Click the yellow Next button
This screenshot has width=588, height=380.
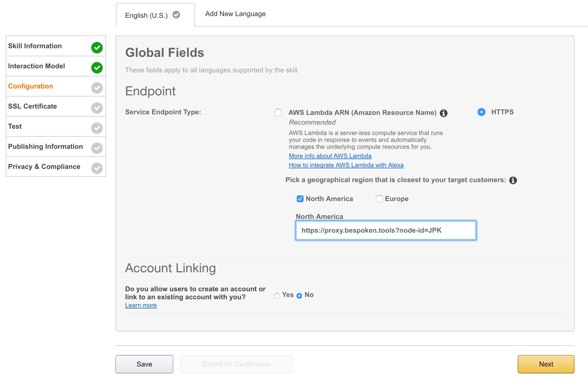pyautogui.click(x=546, y=364)
